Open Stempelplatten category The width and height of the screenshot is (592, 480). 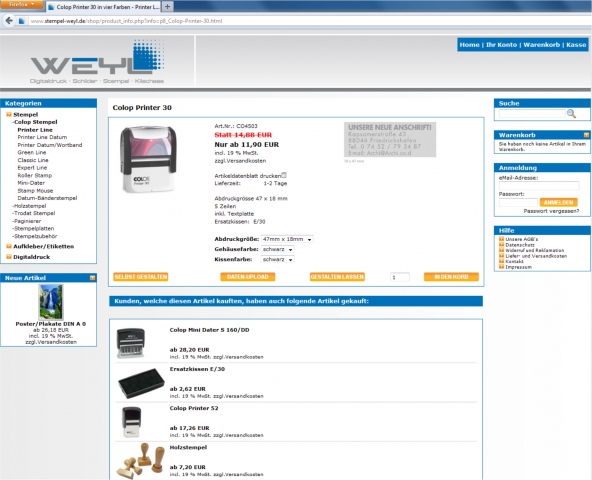coord(33,228)
